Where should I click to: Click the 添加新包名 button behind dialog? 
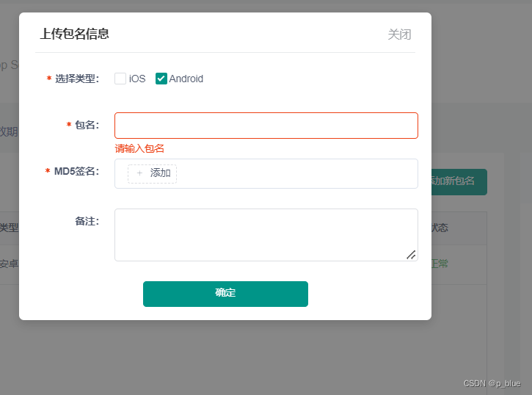click(x=459, y=181)
